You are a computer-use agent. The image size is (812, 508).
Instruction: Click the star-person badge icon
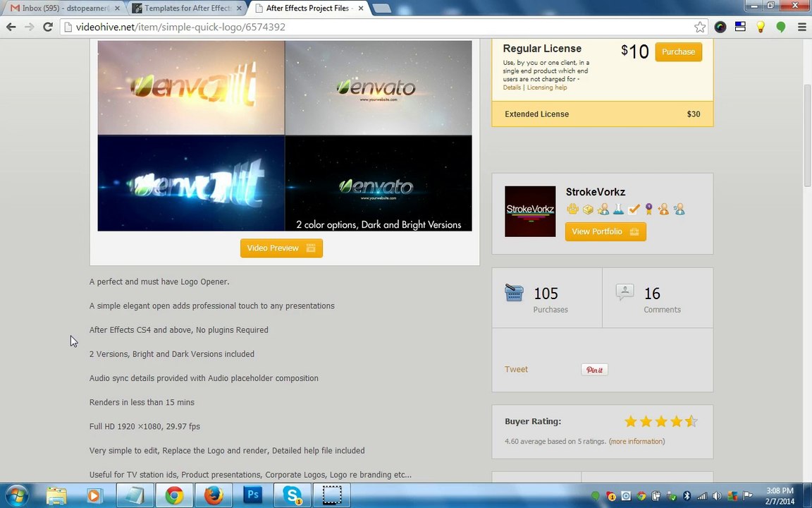click(603, 209)
